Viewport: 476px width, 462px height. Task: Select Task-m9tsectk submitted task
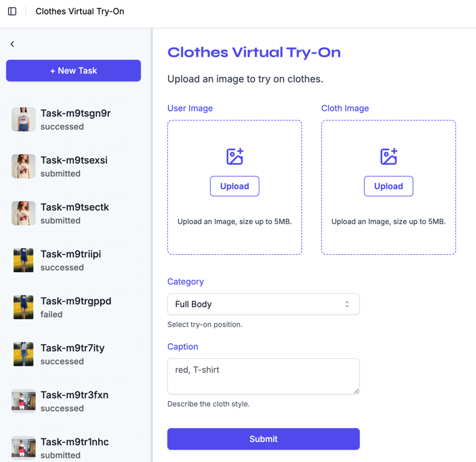tap(75, 213)
